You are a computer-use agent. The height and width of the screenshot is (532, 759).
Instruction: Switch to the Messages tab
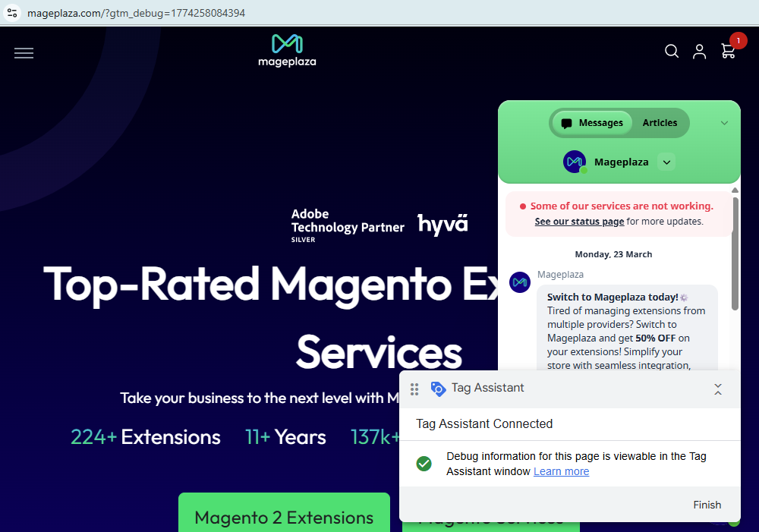click(592, 123)
